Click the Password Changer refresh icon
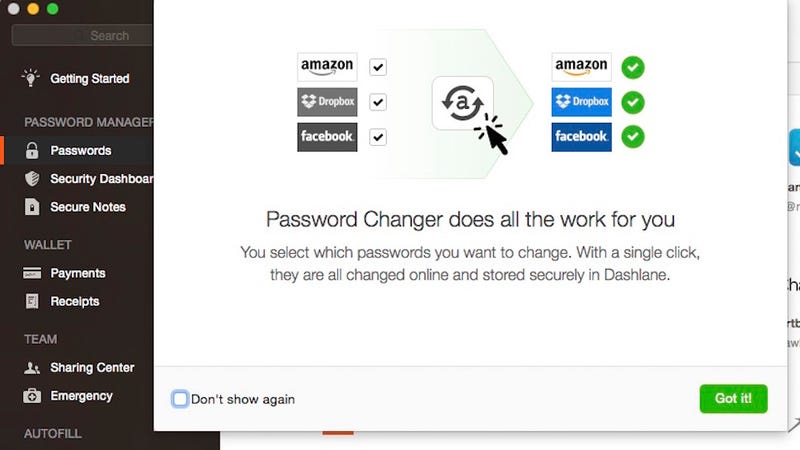 [462, 103]
